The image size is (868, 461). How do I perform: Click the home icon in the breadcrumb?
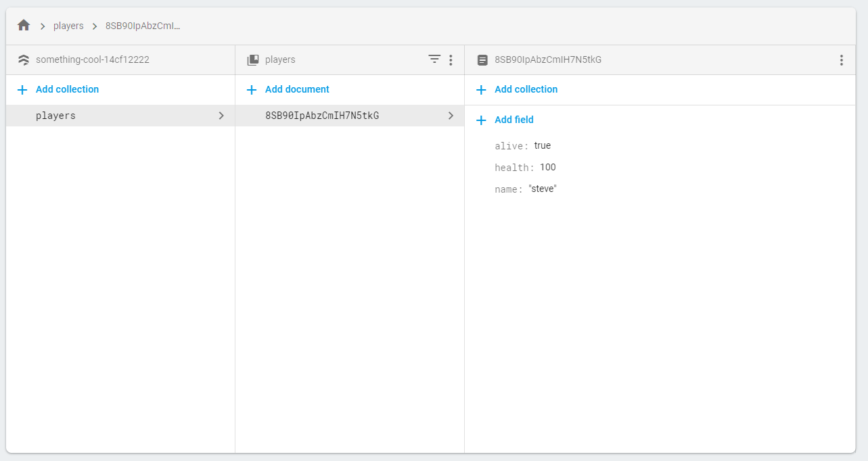(24, 24)
